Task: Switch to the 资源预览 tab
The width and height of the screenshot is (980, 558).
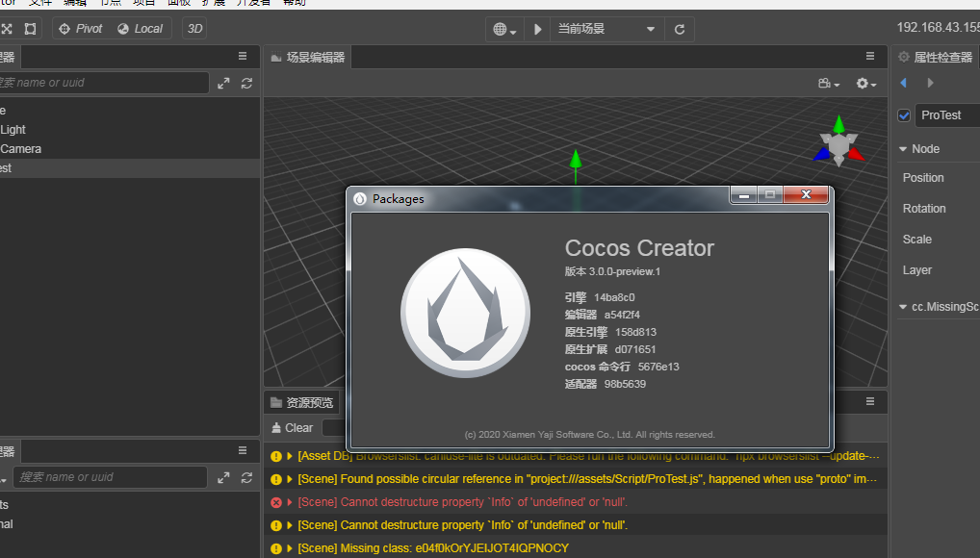Action: tap(302, 402)
